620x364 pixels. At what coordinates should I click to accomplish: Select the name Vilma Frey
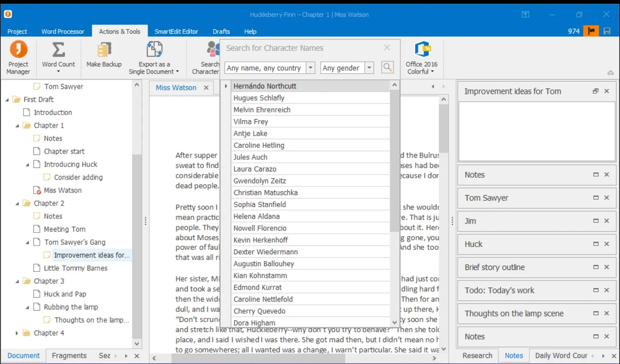click(310, 121)
